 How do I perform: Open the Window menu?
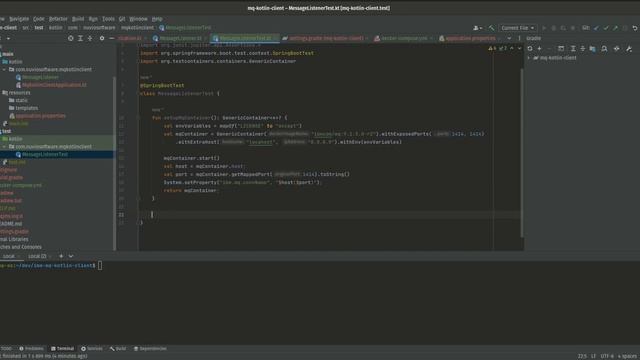138,19
